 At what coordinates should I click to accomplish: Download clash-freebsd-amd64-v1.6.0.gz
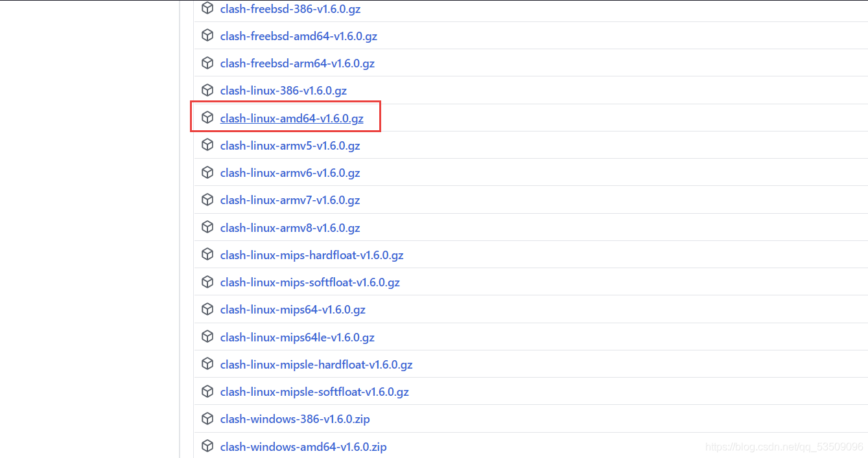(x=299, y=36)
